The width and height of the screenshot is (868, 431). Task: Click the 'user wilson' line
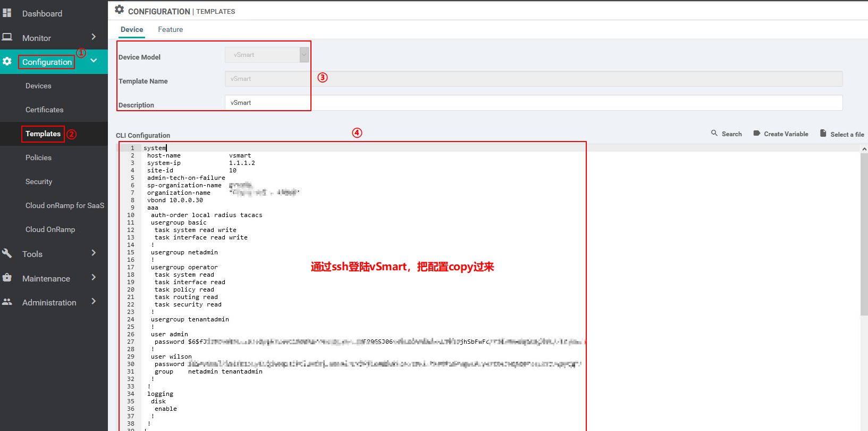click(x=171, y=357)
